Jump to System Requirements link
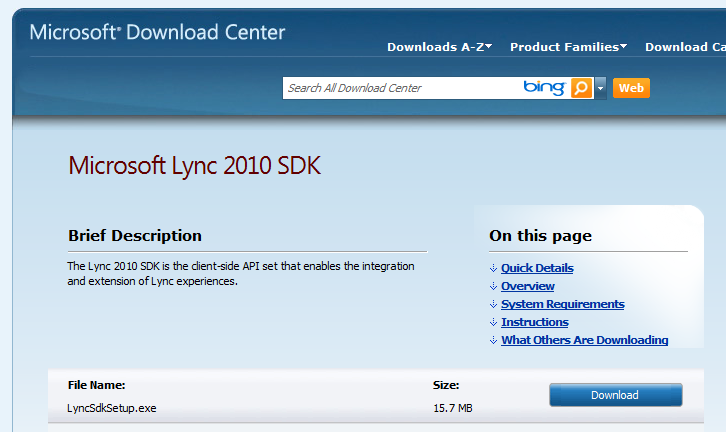Image resolution: width=726 pixels, height=432 pixels. click(563, 304)
